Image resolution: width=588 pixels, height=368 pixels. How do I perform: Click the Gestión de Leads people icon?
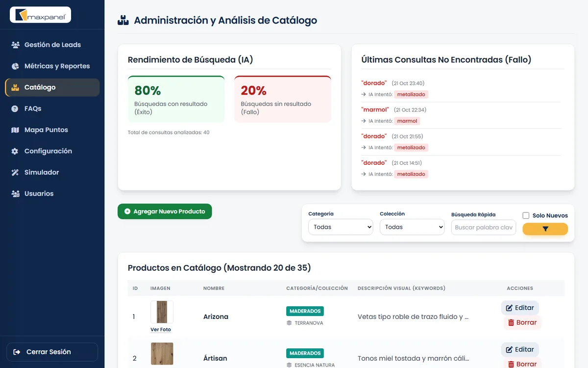tap(15, 45)
